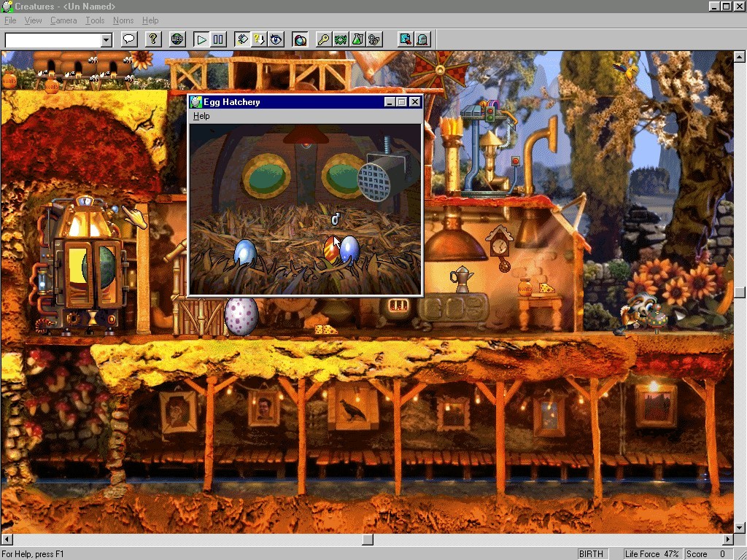This screenshot has width=747, height=560.
Task: Click the Life Force 47% status entry
Action: (651, 554)
